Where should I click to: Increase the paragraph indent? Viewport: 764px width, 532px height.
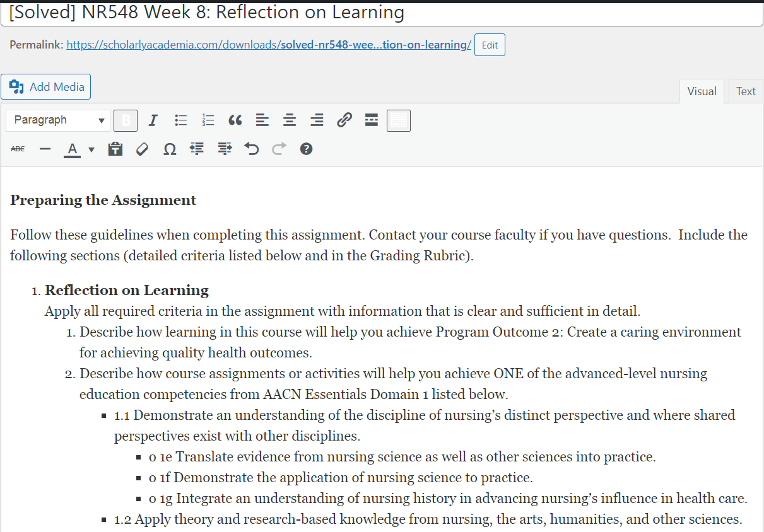coord(225,149)
